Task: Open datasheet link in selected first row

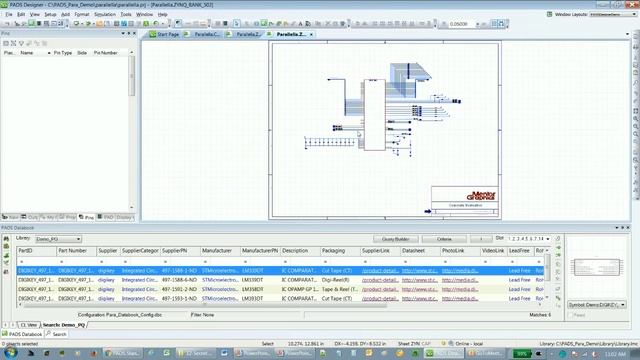Action: coord(419,271)
